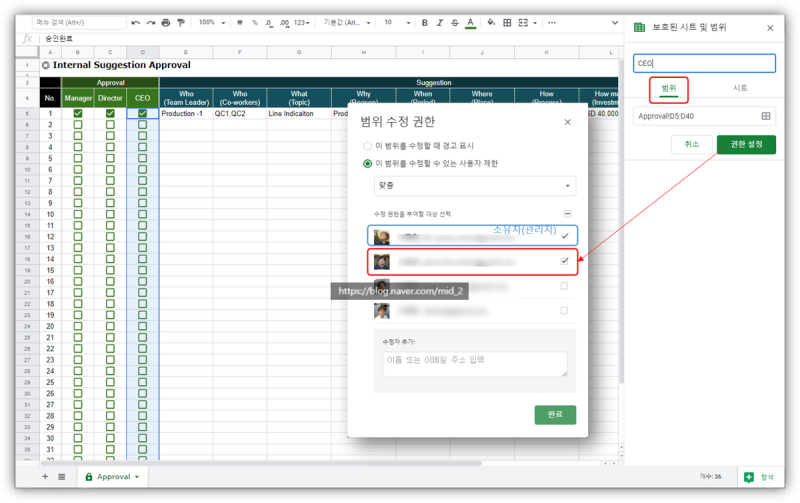This screenshot has width=800, height=503.
Task: Select the restrict editors radio option
Action: pos(367,164)
